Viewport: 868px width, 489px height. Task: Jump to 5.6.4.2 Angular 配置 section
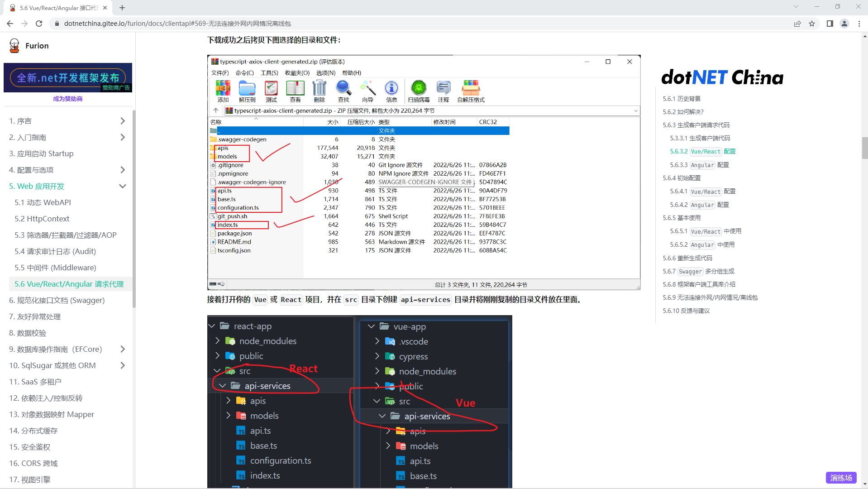point(699,205)
